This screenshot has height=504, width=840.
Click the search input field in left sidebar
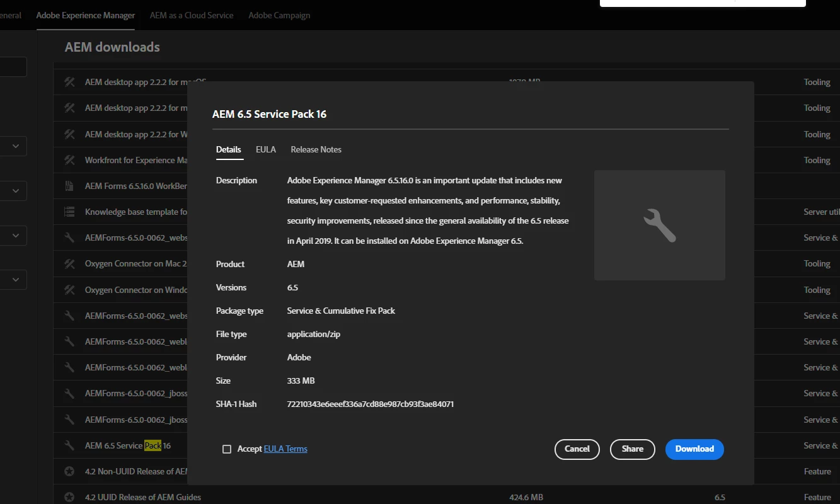(x=13, y=67)
